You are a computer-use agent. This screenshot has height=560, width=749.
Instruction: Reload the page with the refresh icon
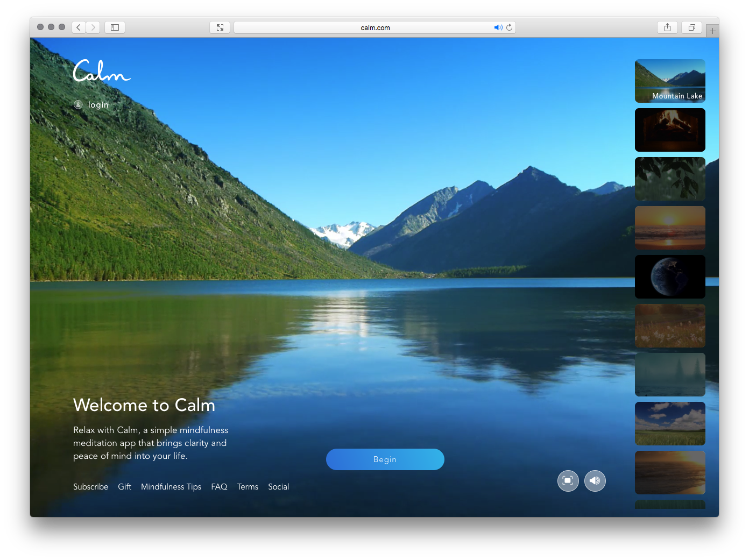coord(509,27)
